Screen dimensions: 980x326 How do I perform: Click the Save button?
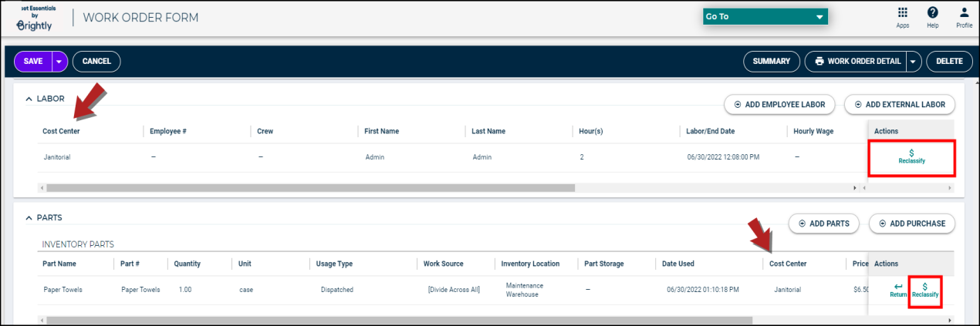[x=33, y=62]
